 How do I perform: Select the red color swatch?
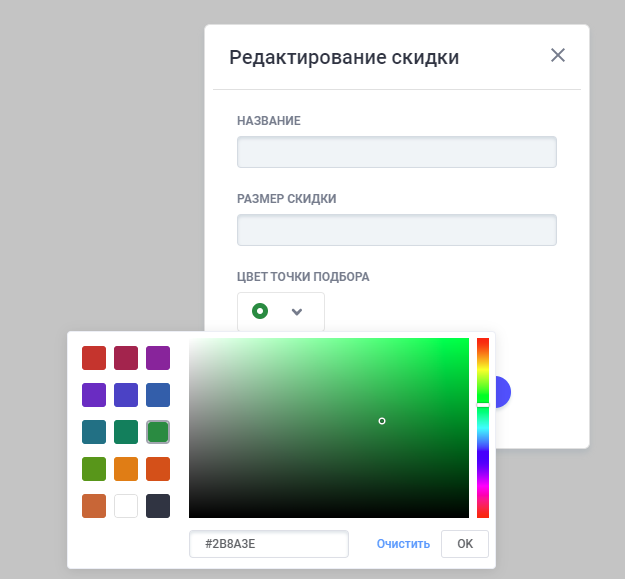(x=94, y=358)
